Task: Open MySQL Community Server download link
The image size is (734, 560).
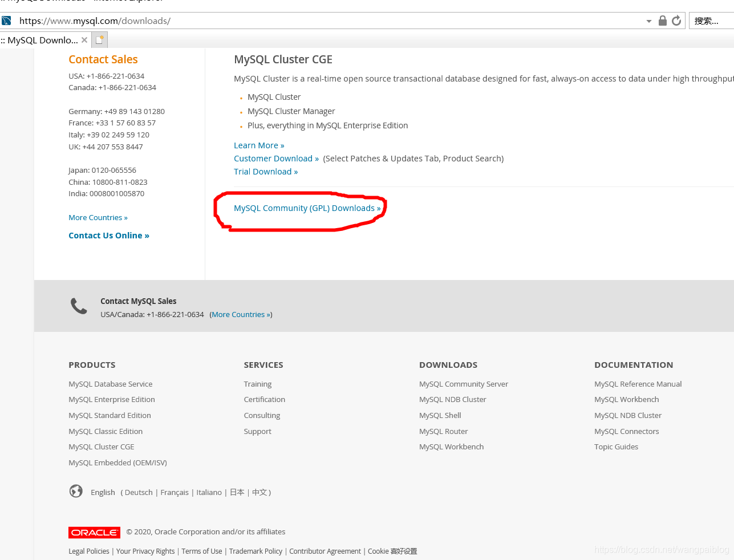Action: 464,384
